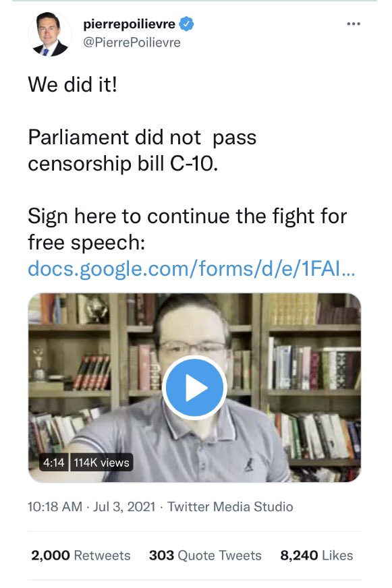Click the 4:14 video duration label

(x=54, y=463)
